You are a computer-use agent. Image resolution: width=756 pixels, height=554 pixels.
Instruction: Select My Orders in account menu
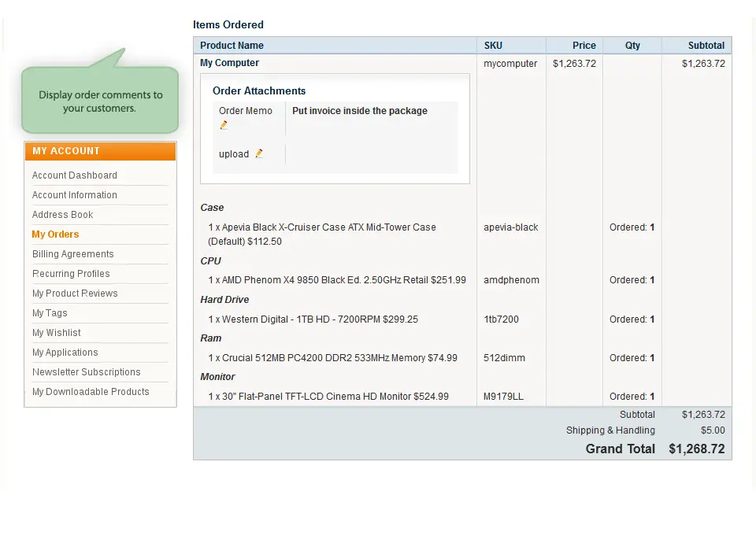(x=56, y=235)
